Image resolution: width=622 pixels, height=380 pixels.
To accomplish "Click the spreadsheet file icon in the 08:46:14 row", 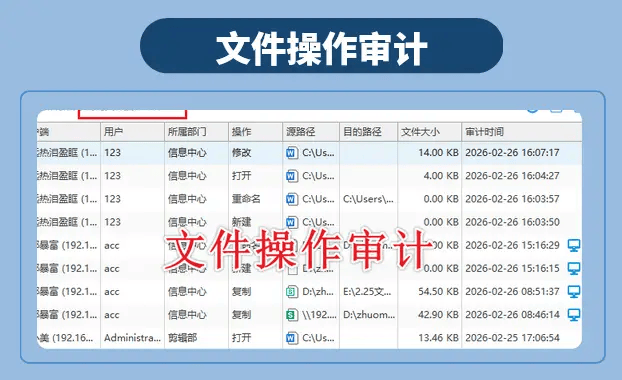I will (x=292, y=315).
